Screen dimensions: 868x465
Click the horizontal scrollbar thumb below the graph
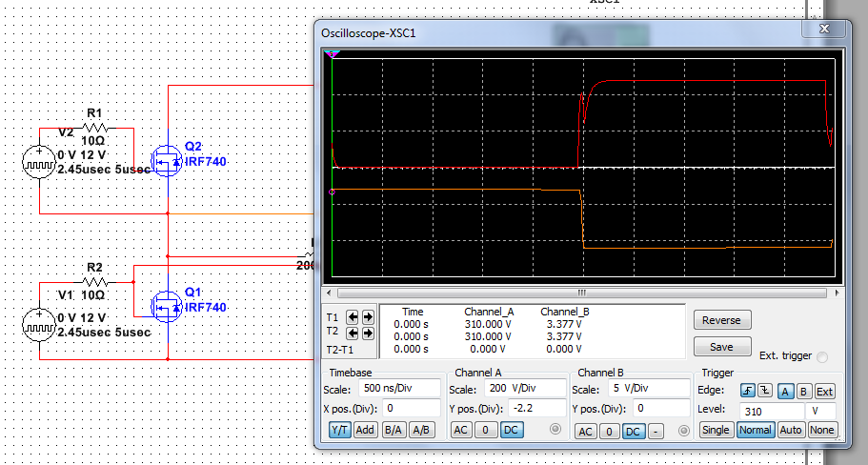coord(580,293)
